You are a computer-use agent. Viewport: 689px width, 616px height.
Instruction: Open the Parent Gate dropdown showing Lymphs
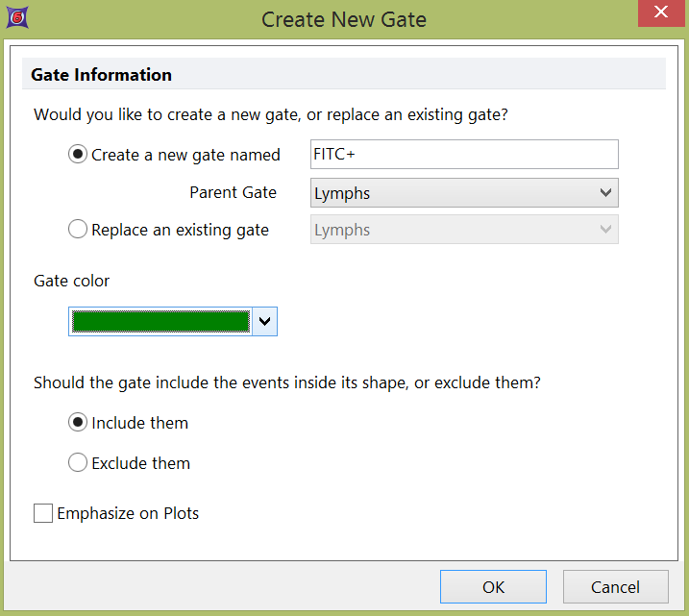(x=464, y=193)
